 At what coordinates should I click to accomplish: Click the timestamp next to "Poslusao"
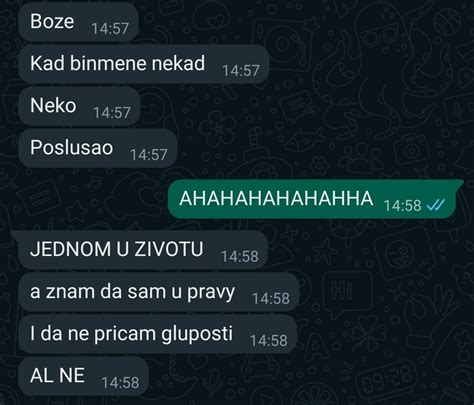[149, 155]
